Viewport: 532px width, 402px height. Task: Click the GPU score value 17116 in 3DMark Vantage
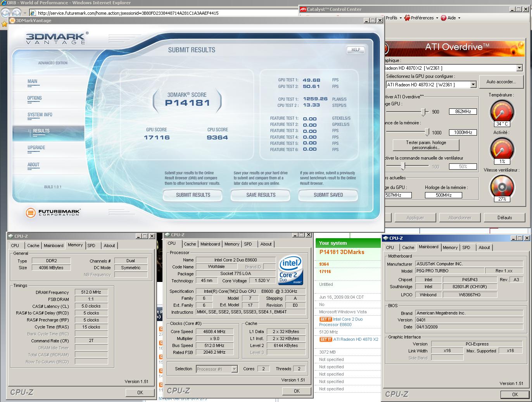(x=157, y=137)
